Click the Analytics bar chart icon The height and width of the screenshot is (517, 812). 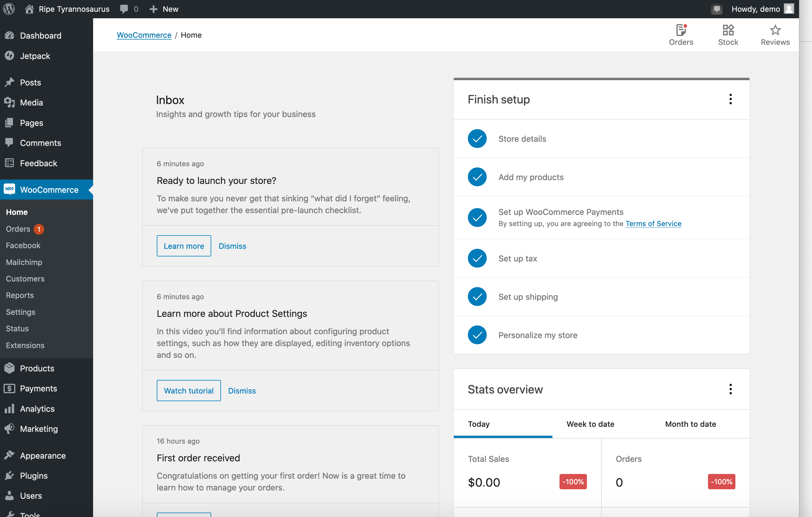click(x=9, y=409)
